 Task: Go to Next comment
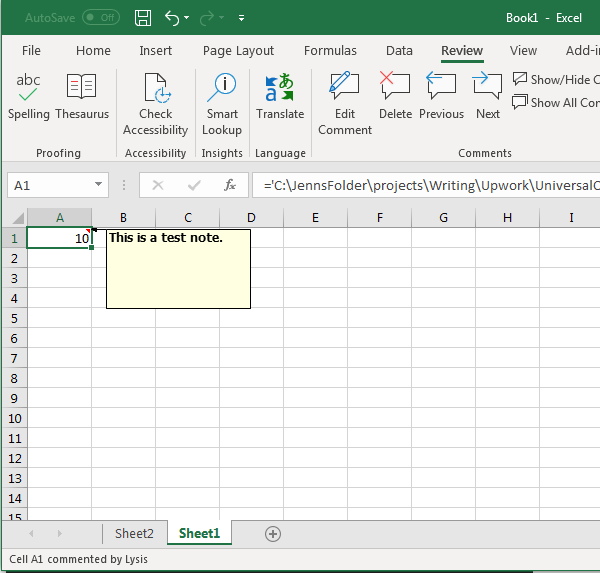[488, 96]
